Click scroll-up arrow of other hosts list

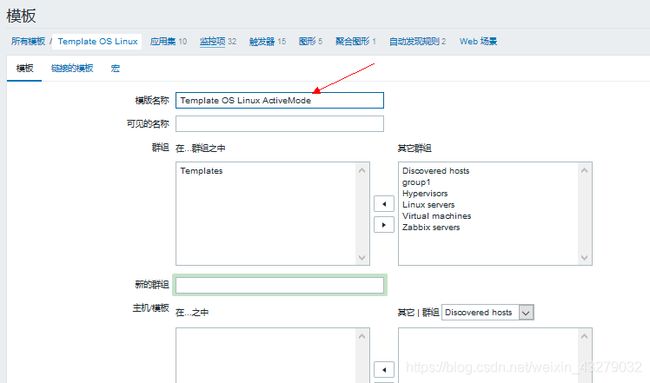click(585, 336)
